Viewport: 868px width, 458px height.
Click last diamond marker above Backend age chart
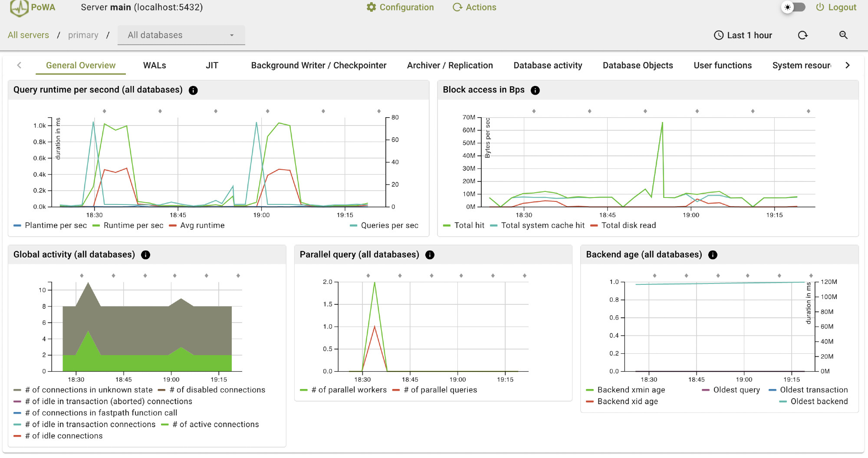click(x=811, y=276)
